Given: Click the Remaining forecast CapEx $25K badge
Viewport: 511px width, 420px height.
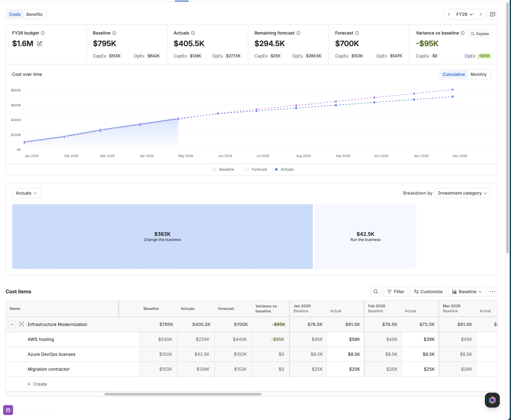Looking at the screenshot, I should (275, 56).
